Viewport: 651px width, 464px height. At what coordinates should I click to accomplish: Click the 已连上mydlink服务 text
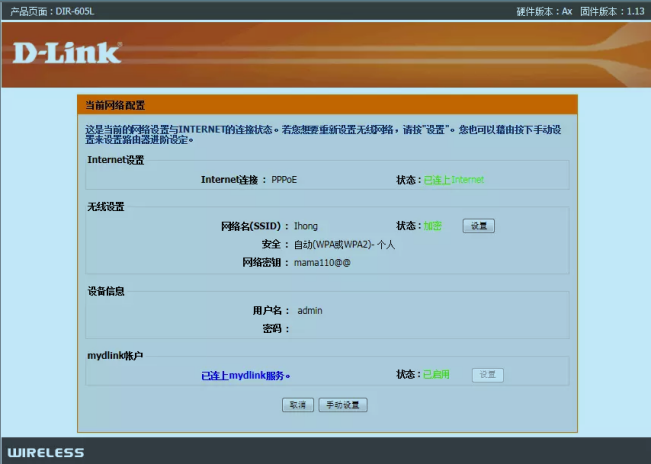pyautogui.click(x=245, y=376)
